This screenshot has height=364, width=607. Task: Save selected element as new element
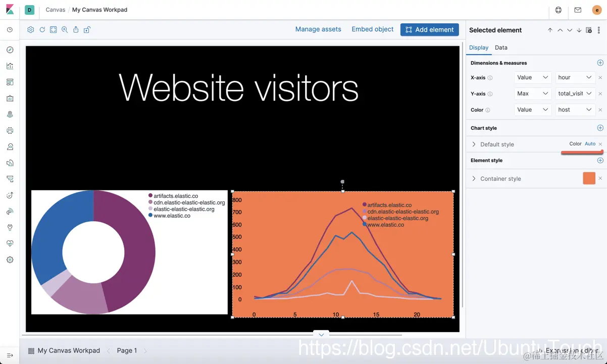pos(589,30)
